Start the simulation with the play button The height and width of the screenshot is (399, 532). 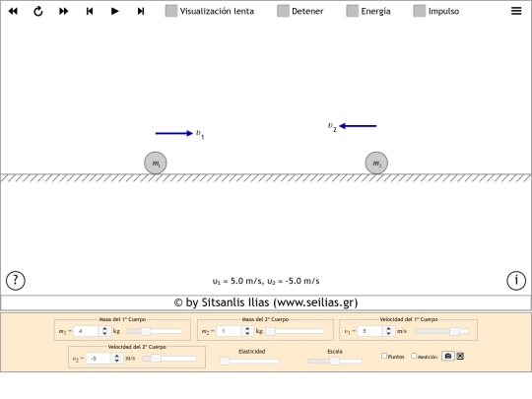coord(115,11)
